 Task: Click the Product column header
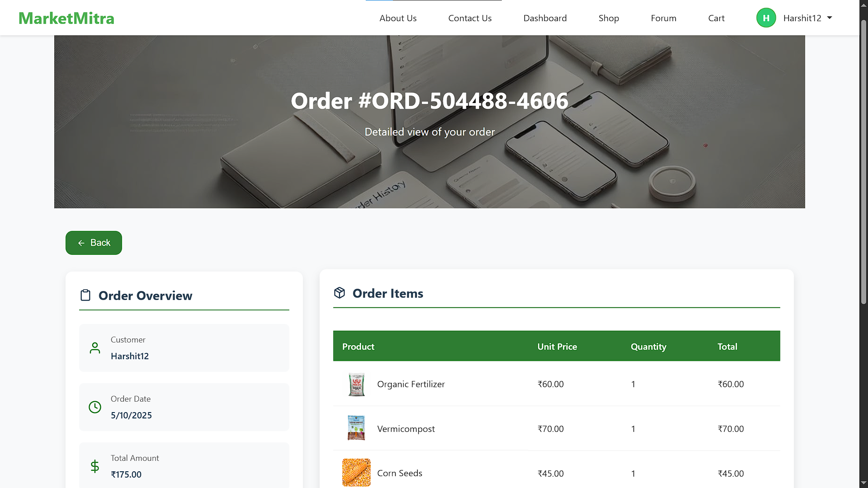coord(358,347)
